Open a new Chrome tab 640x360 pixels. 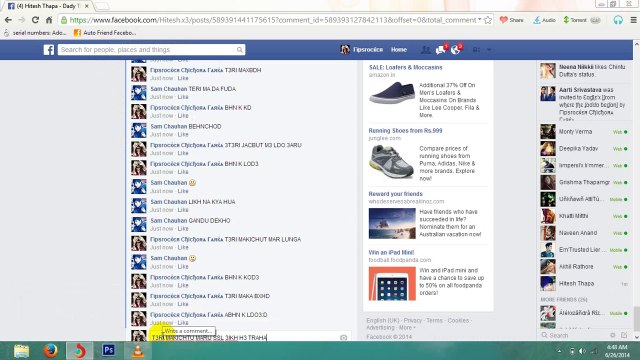pyautogui.click(x=102, y=6)
